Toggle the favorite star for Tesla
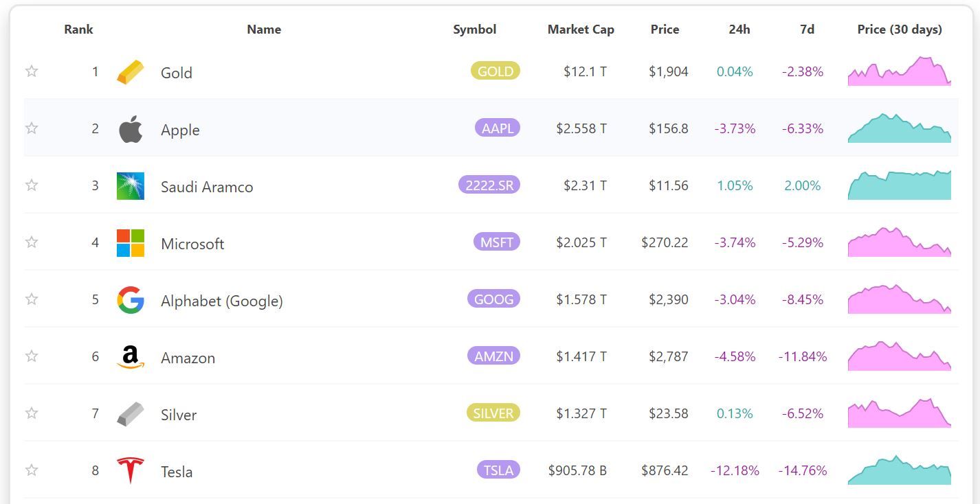The width and height of the screenshot is (980, 504). click(x=32, y=470)
